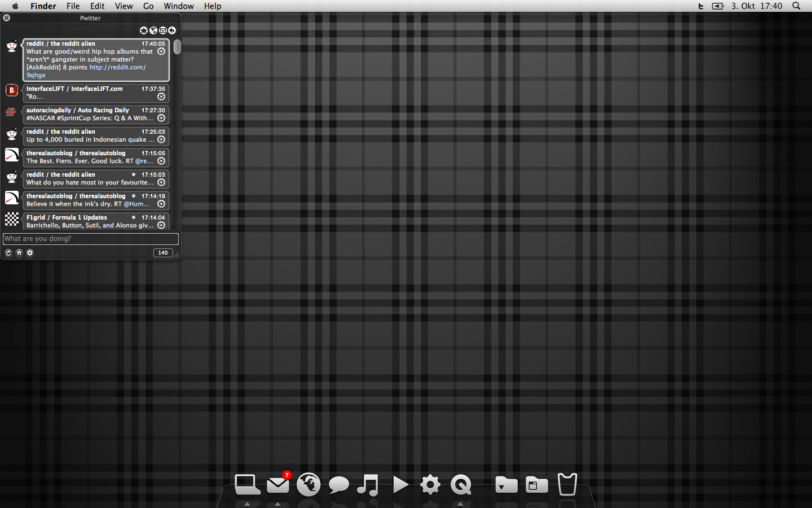Open the Apple menu
The height and width of the screenshot is (508, 812).
tap(15, 6)
